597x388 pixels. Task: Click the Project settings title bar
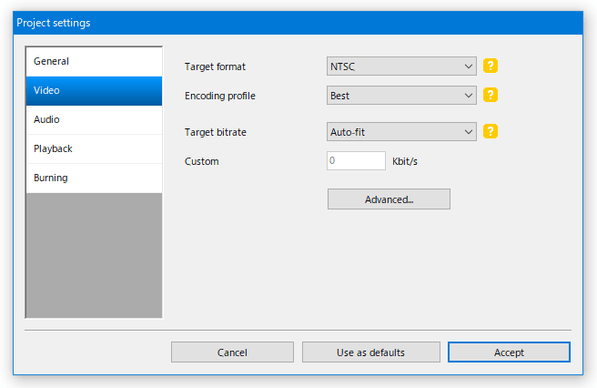(x=298, y=23)
